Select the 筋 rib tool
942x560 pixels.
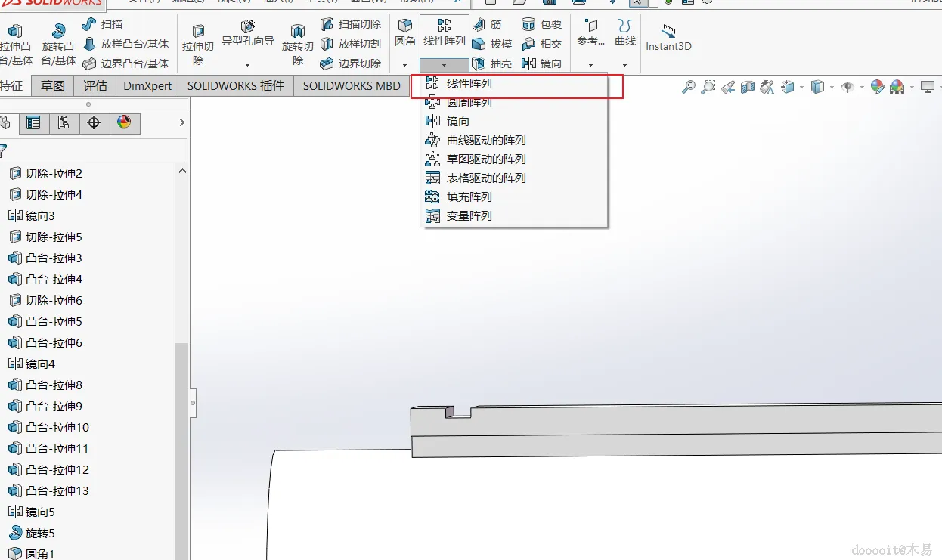(487, 24)
